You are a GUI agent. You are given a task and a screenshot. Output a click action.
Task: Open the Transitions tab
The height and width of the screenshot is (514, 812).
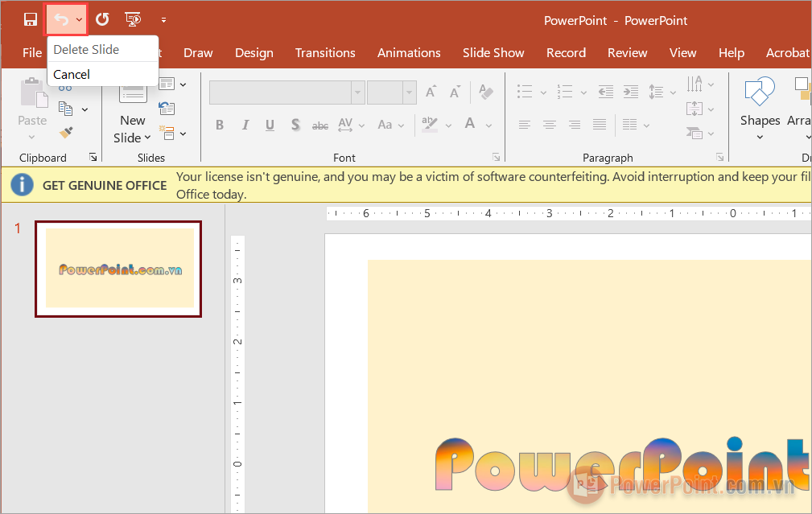tap(325, 53)
